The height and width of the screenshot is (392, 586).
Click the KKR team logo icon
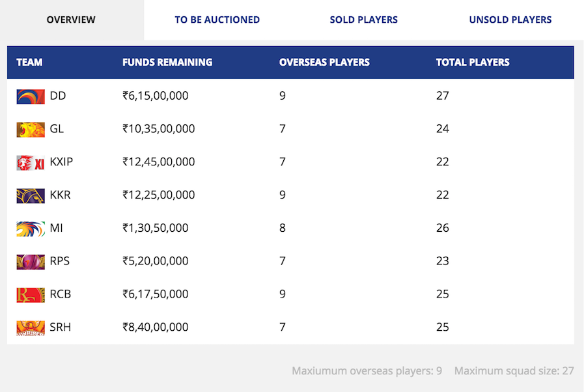tap(31, 195)
